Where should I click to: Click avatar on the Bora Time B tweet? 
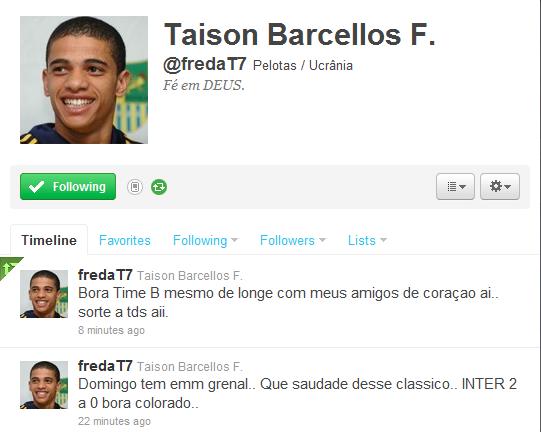[x=44, y=294]
